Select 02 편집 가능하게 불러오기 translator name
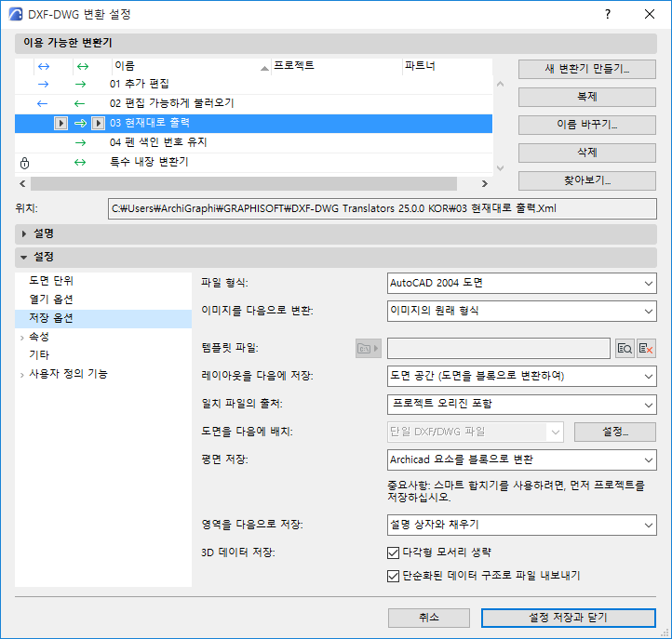This screenshot has height=639, width=672. [171, 103]
